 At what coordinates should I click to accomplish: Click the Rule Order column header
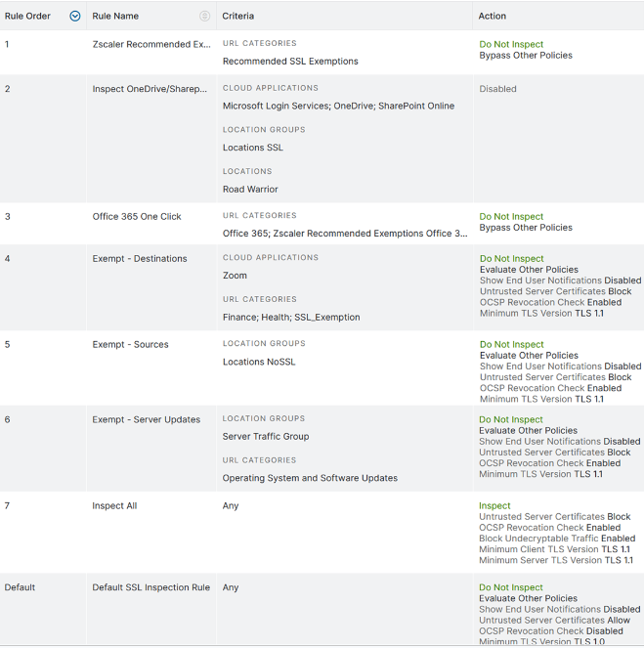[x=28, y=16]
